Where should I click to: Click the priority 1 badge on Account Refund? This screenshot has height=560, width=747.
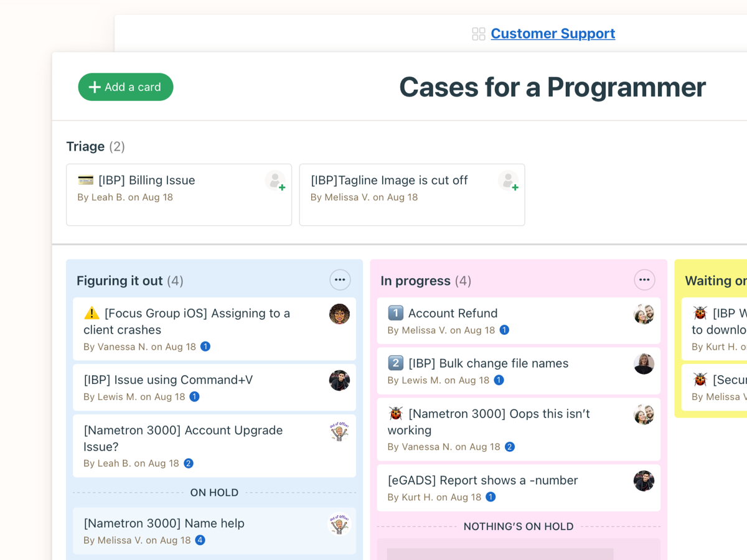click(395, 314)
